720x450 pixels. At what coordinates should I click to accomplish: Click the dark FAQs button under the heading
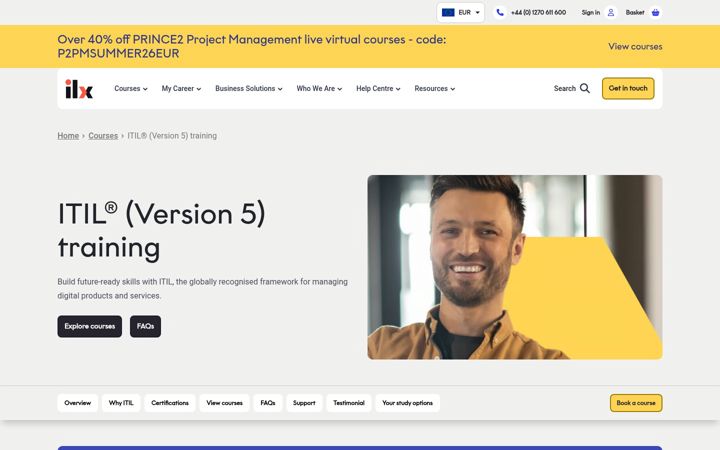[146, 326]
